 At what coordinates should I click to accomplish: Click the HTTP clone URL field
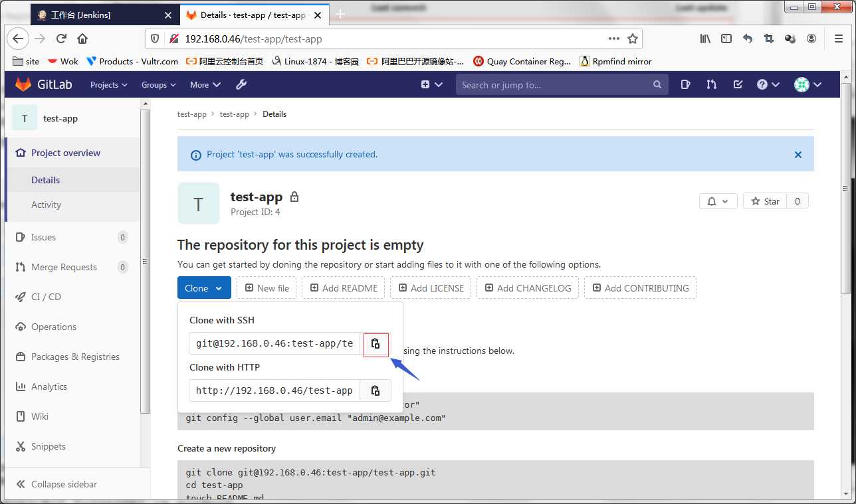(x=274, y=390)
